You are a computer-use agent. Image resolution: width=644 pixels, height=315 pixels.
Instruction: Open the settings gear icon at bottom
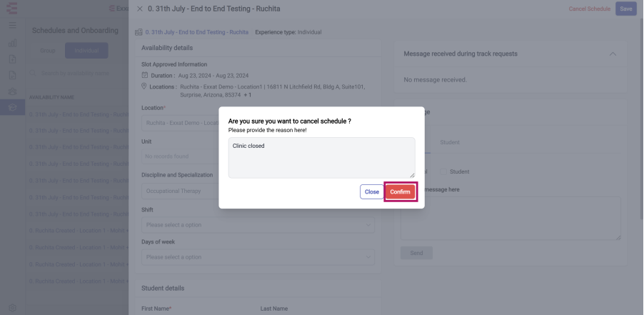(x=12, y=308)
